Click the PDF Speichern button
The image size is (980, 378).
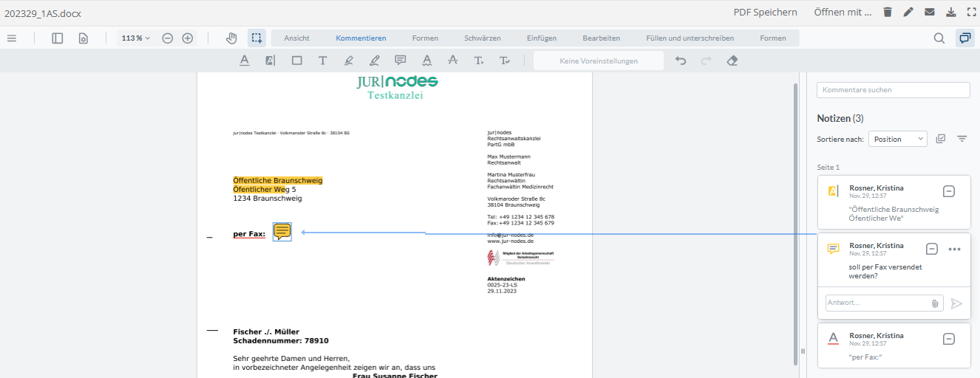(x=765, y=12)
